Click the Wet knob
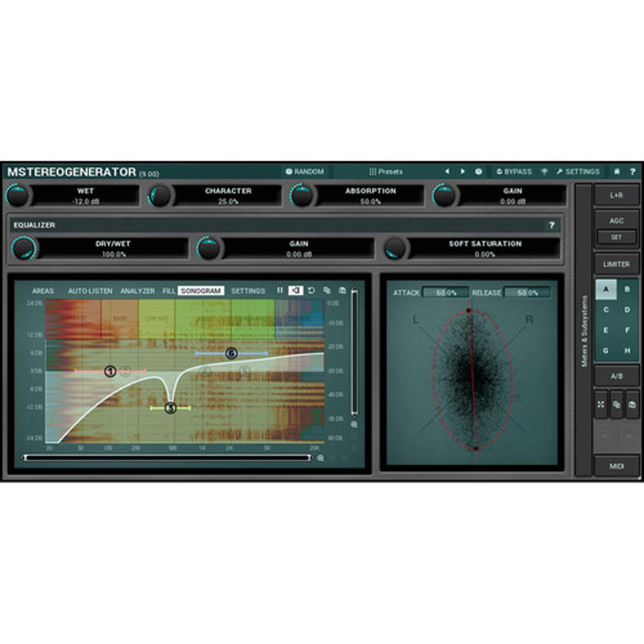The height and width of the screenshot is (644, 644). click(x=17, y=195)
